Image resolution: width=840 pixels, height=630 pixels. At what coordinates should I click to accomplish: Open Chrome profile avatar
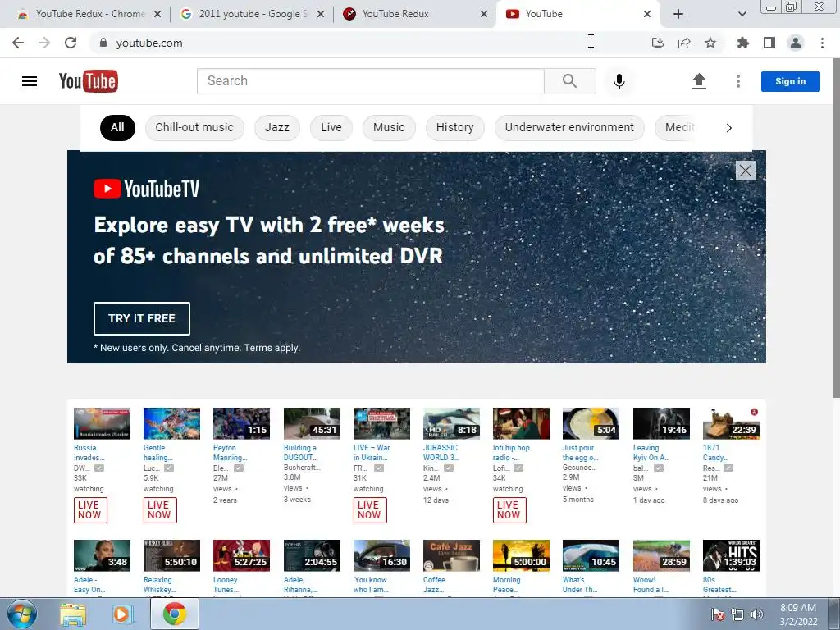tap(796, 43)
